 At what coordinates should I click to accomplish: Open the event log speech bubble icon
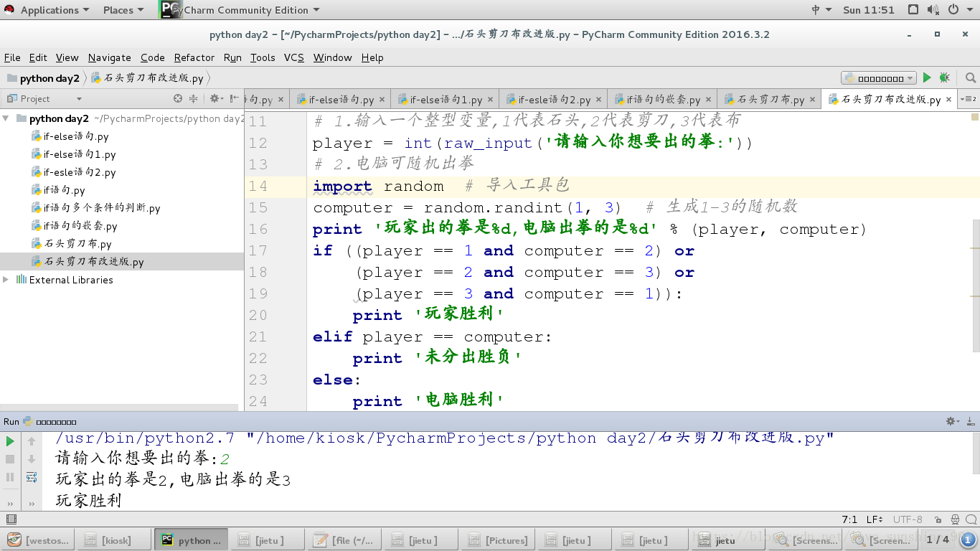[970, 519]
